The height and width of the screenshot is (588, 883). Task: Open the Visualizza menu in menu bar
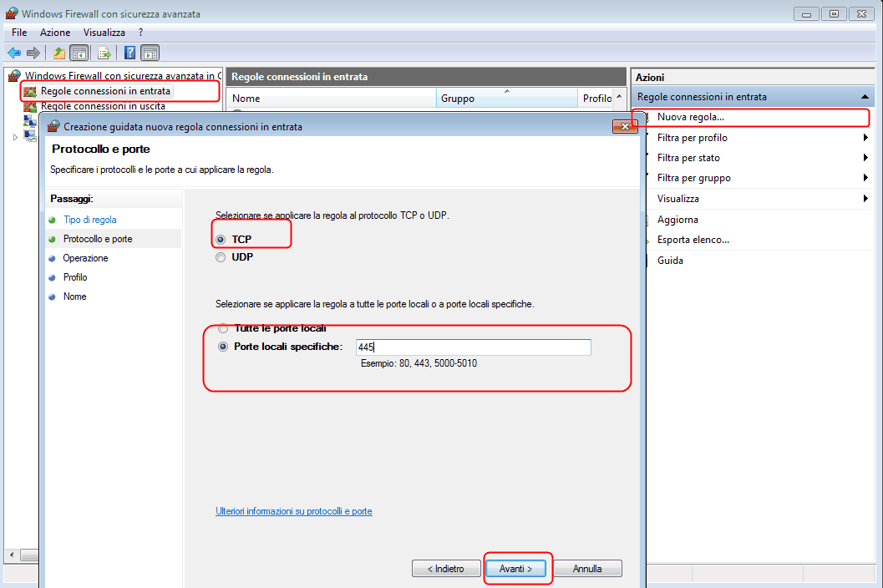[x=104, y=32]
